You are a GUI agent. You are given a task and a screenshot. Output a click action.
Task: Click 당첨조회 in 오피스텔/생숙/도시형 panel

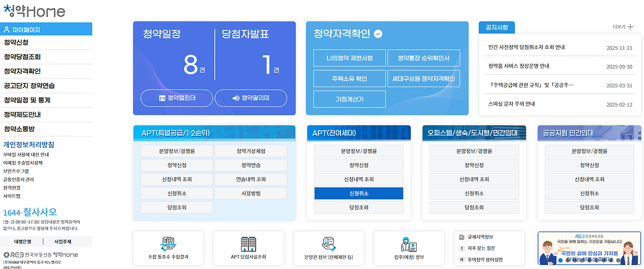[x=474, y=207]
